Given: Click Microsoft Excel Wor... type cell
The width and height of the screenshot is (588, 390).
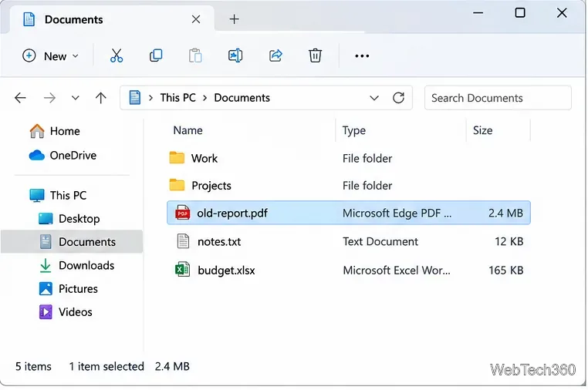Looking at the screenshot, I should 397,270.
